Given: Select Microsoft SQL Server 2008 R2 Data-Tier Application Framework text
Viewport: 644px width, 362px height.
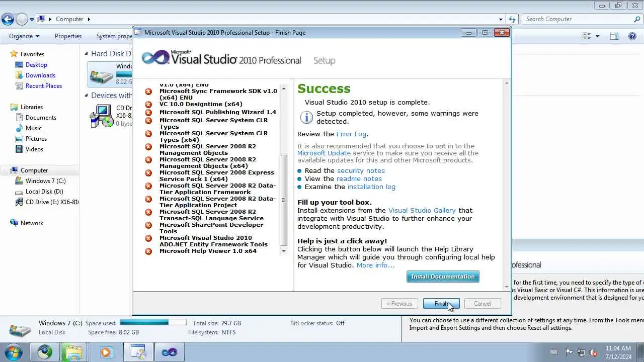Looking at the screenshot, I should tap(218, 189).
